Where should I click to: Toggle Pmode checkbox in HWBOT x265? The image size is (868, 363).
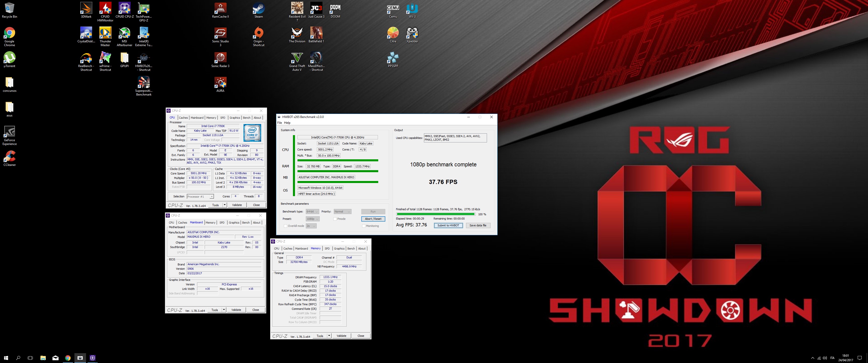(x=335, y=219)
